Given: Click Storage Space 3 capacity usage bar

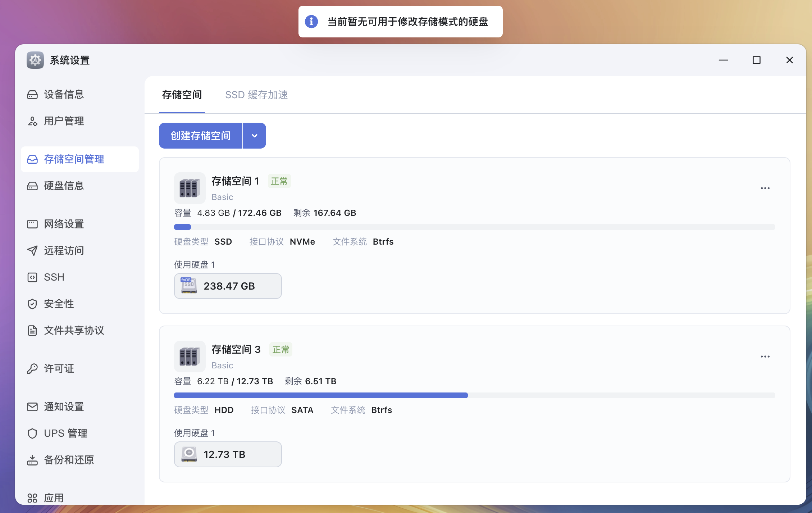Looking at the screenshot, I should click(474, 395).
